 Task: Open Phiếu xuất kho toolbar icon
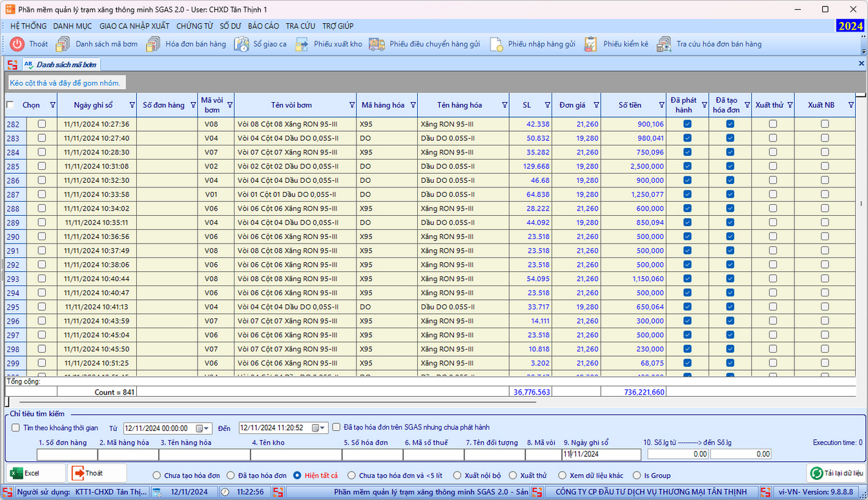302,44
